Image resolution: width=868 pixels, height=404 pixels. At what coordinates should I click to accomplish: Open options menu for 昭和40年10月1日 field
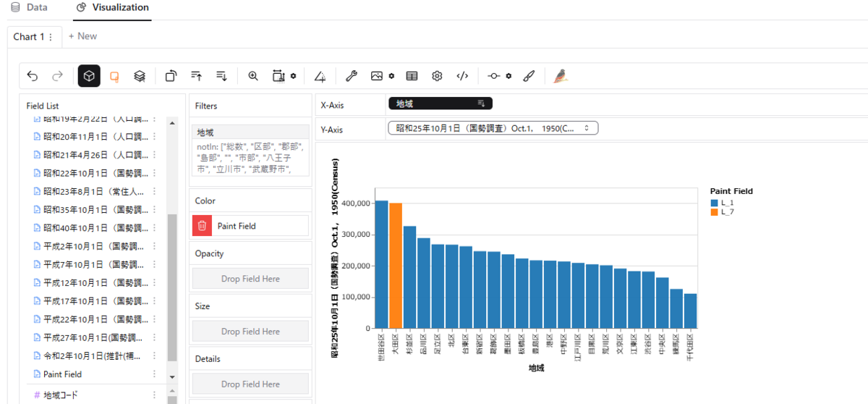pos(154,228)
